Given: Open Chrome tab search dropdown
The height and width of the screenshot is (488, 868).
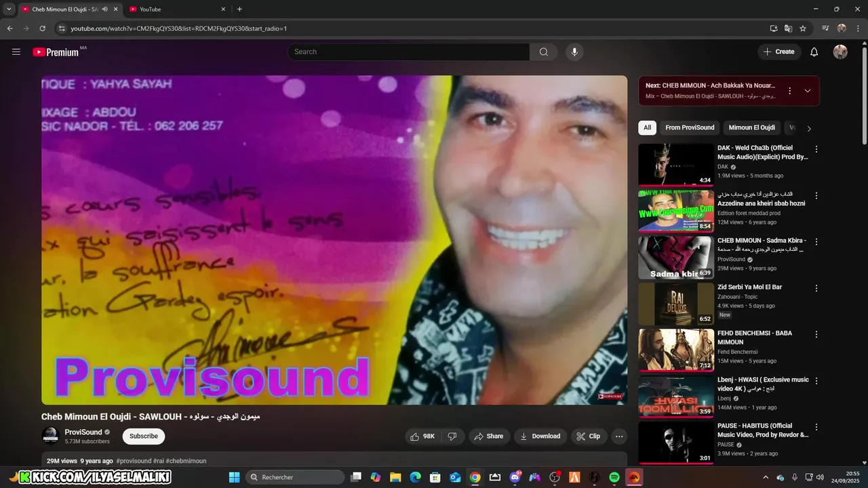Looking at the screenshot, I should [x=9, y=9].
